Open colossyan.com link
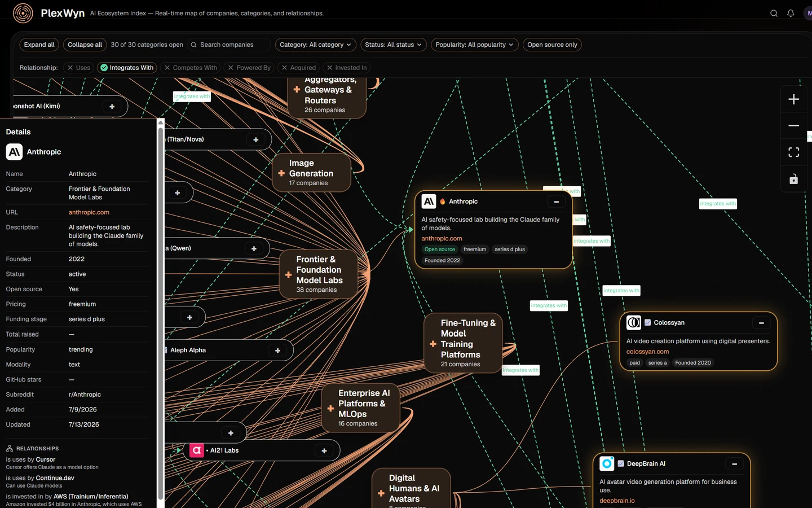 pyautogui.click(x=647, y=352)
